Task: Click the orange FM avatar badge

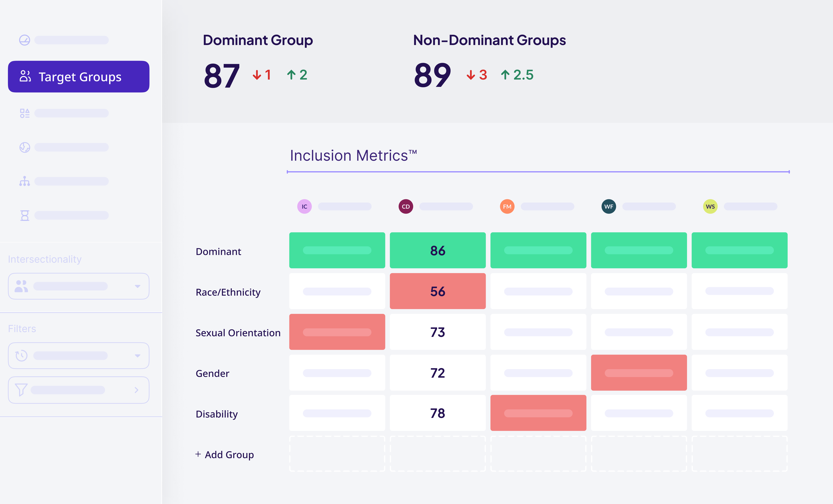Action: tap(507, 207)
